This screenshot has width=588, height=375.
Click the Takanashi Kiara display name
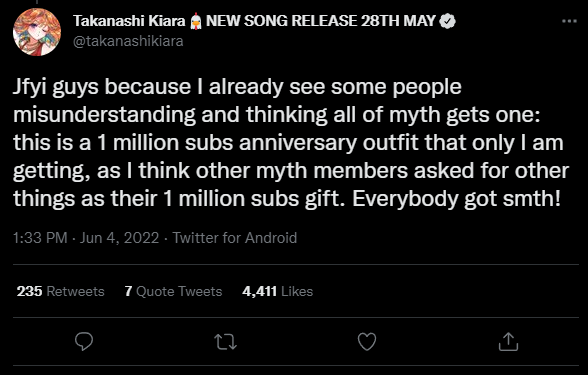point(129,21)
